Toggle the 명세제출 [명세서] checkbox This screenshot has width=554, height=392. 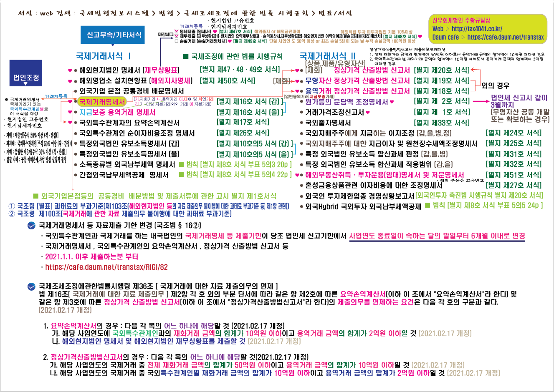[177, 31]
